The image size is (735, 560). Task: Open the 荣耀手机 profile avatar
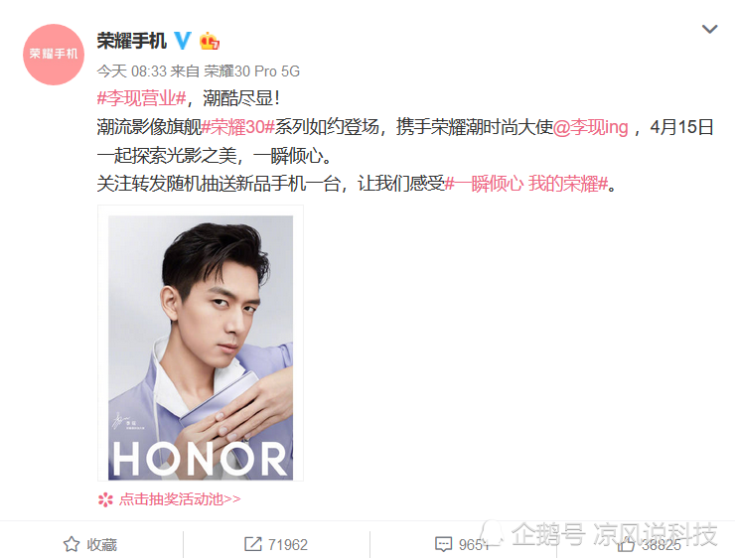point(54,55)
